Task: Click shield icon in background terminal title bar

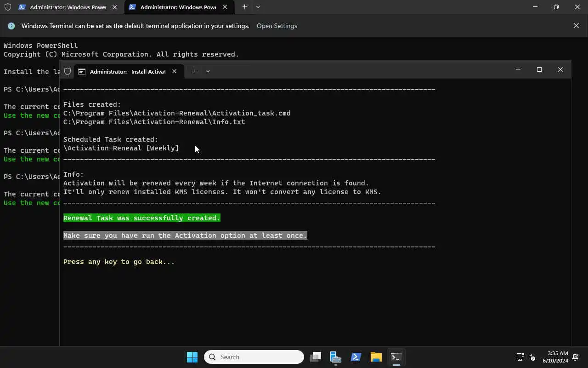Action: point(7,7)
